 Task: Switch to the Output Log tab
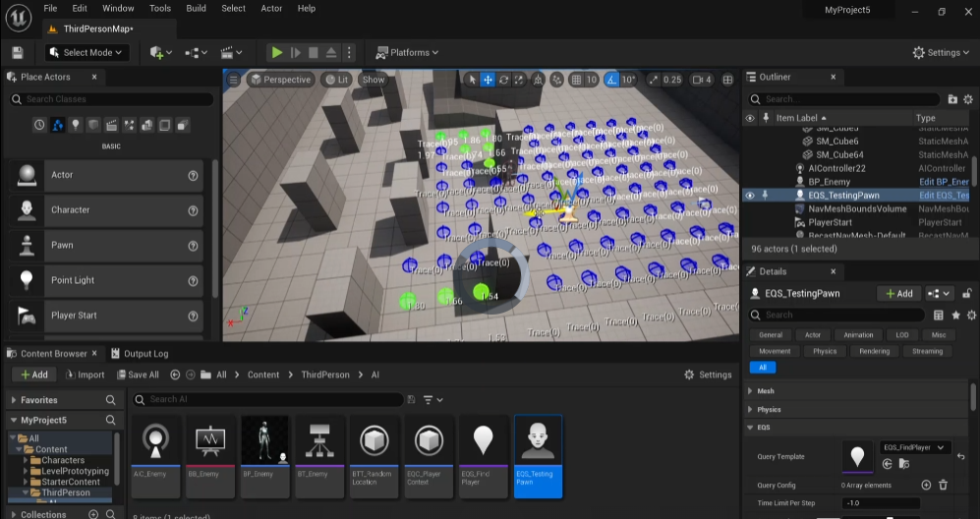pos(140,353)
